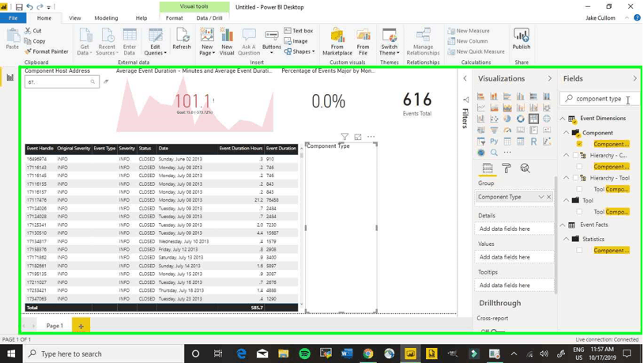Click the Publish button
The height and width of the screenshot is (363, 644).
[x=522, y=40]
